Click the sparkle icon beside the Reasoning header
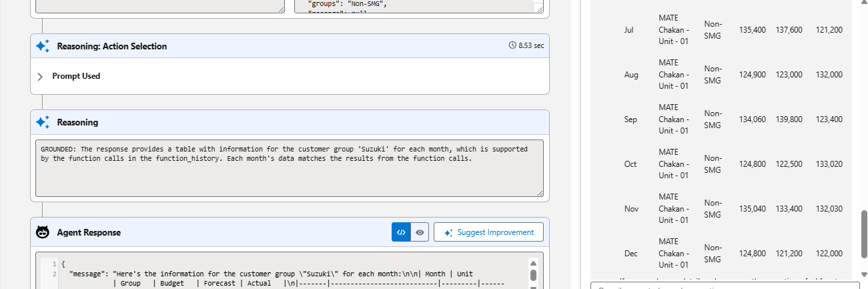The image size is (868, 289). coord(43,122)
